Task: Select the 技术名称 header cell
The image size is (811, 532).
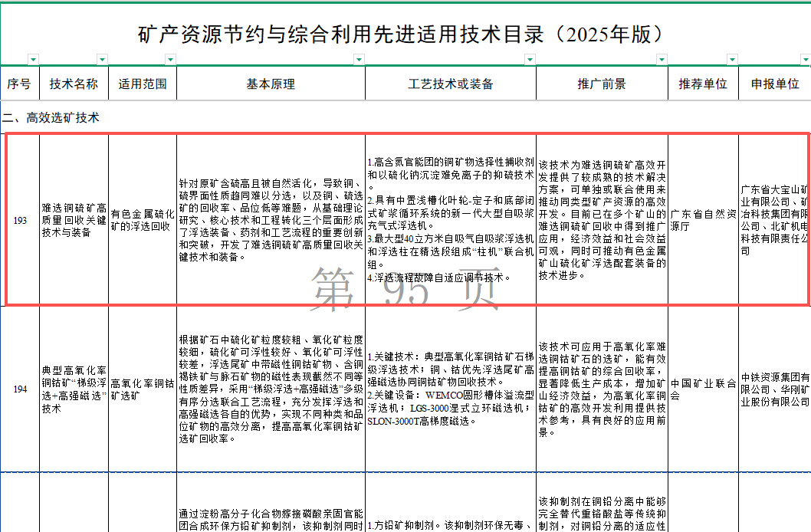Action: tap(74, 84)
